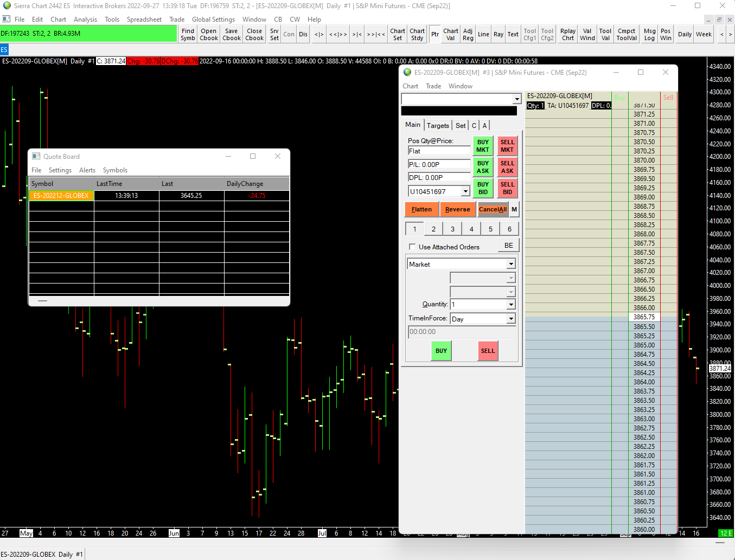The height and width of the screenshot is (560, 735).
Task: Click the BUY BID button
Action: click(x=483, y=188)
